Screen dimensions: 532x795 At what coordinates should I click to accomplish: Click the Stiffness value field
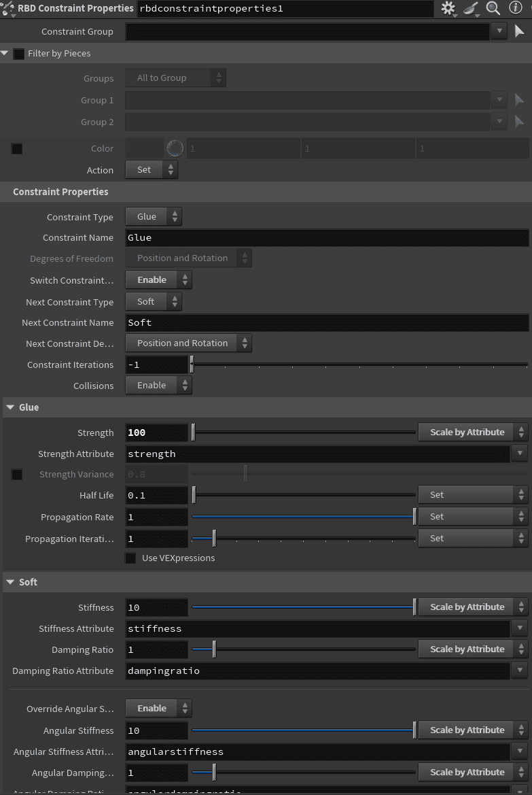156,607
